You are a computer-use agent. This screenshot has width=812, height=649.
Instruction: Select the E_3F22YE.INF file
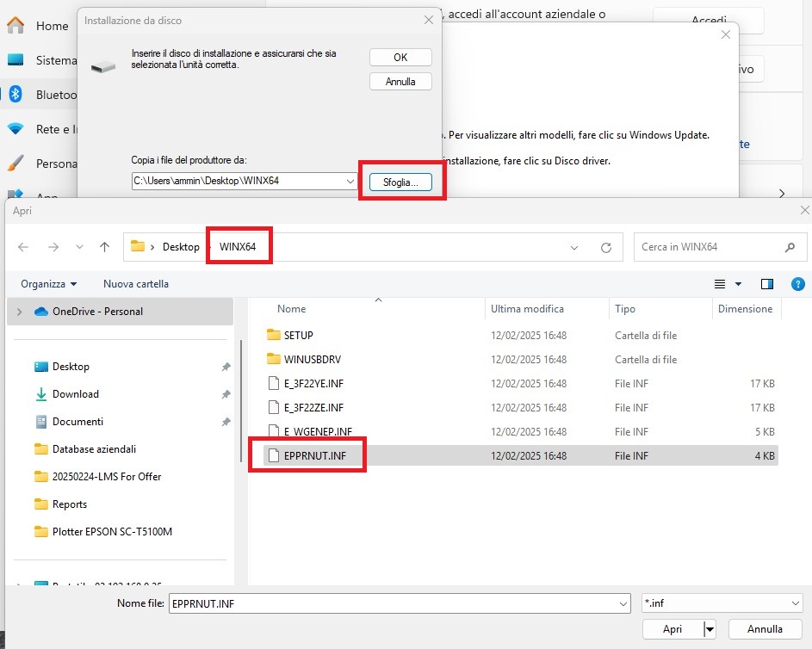pyautogui.click(x=313, y=383)
